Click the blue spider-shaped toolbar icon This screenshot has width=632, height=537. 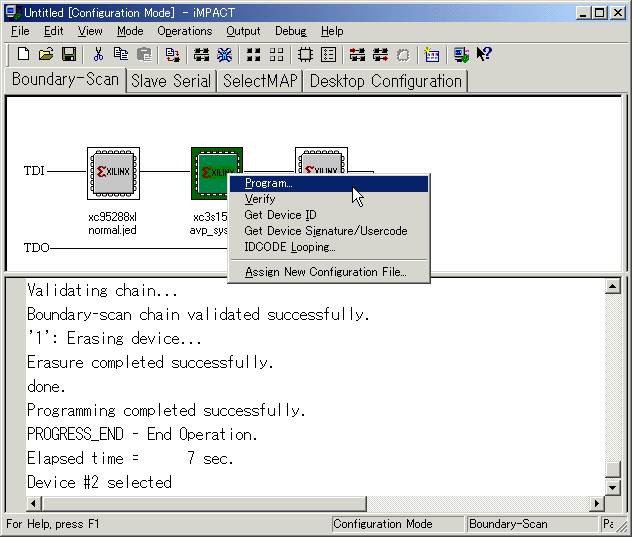pyautogui.click(x=224, y=54)
